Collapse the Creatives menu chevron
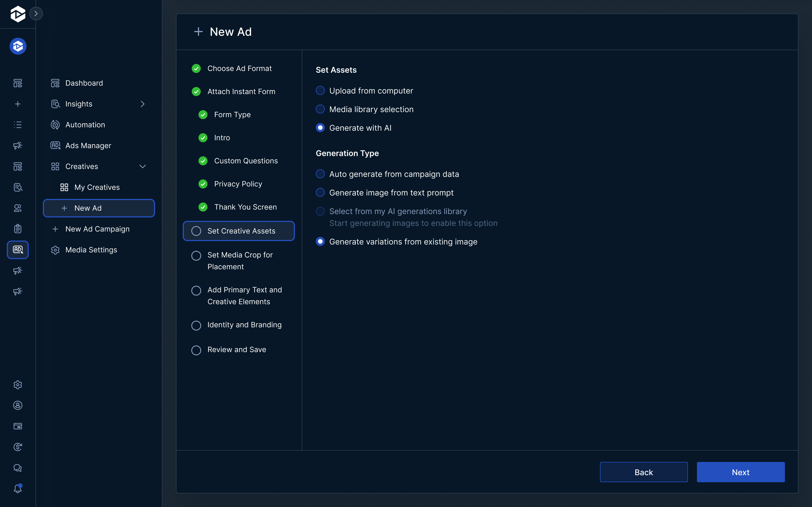Image resolution: width=812 pixels, height=507 pixels. click(x=143, y=166)
